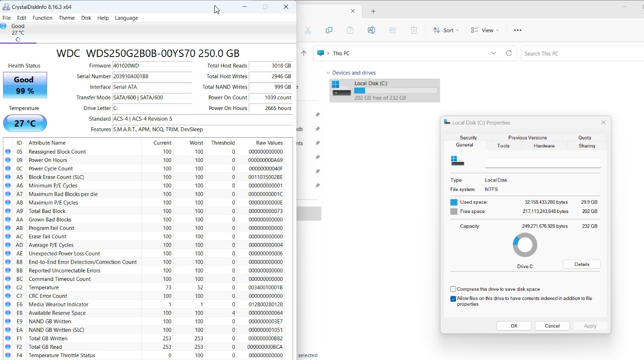The image size is (644, 360).
Task: Click the Delete trash icon in Explorer
Action: click(x=414, y=30)
